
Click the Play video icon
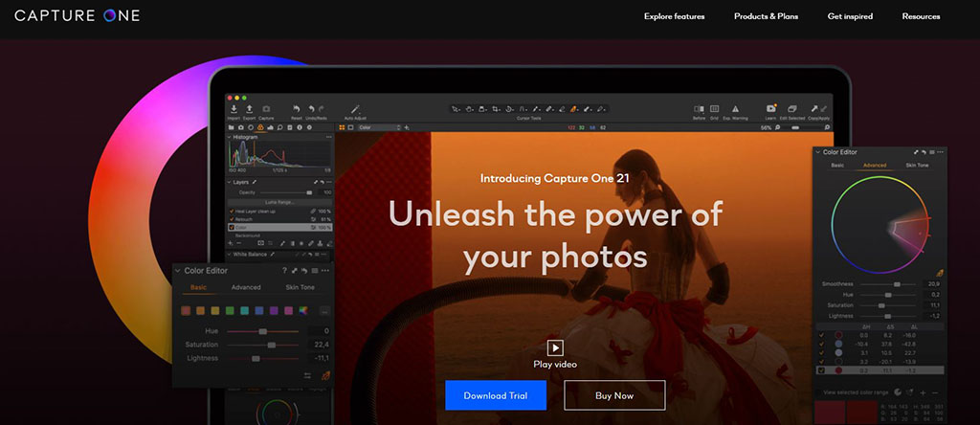click(555, 347)
